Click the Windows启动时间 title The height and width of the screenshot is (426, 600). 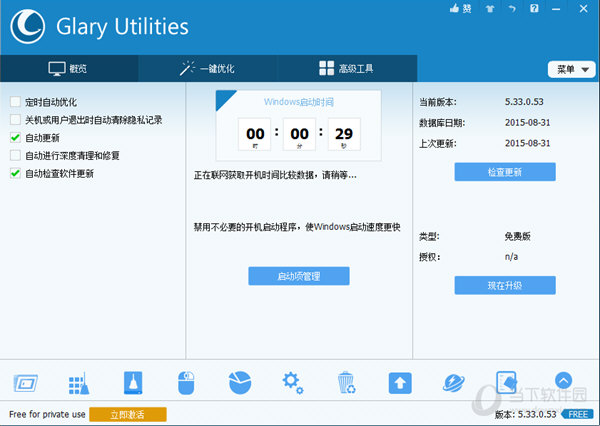coord(299,102)
